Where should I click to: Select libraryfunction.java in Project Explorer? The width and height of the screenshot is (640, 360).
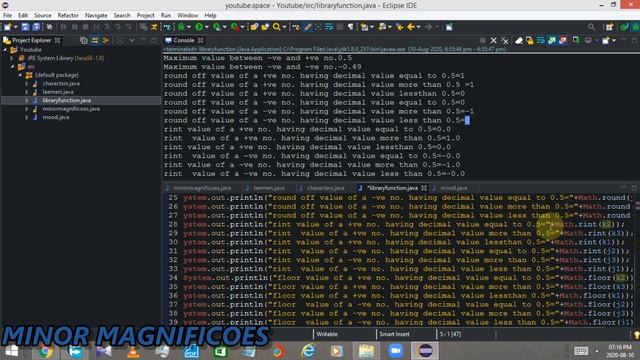tap(67, 100)
